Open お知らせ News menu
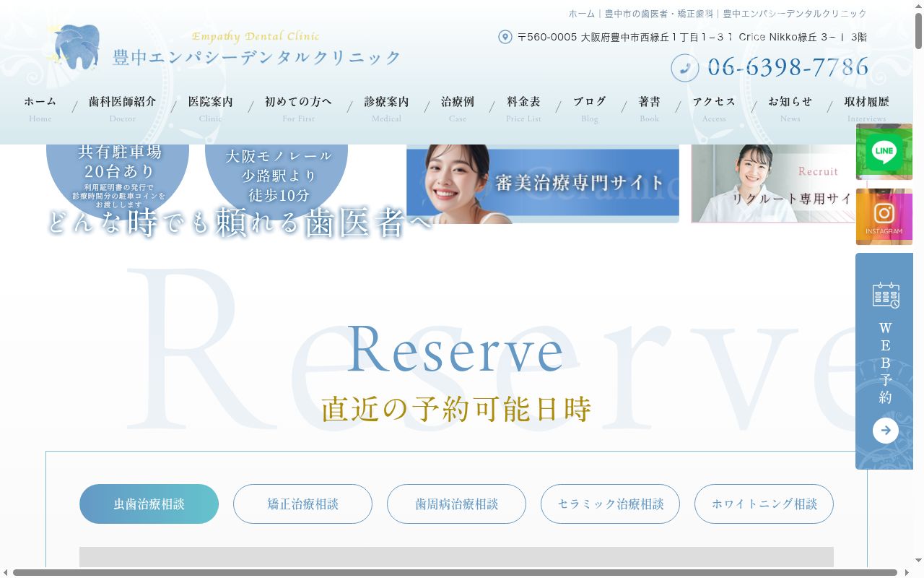 pos(790,108)
